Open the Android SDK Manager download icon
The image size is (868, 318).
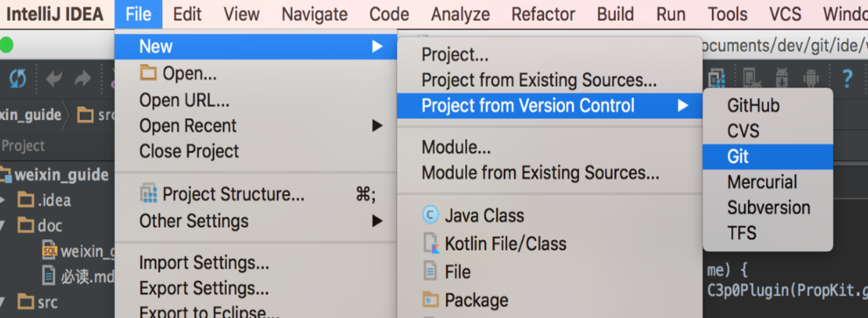point(781,79)
